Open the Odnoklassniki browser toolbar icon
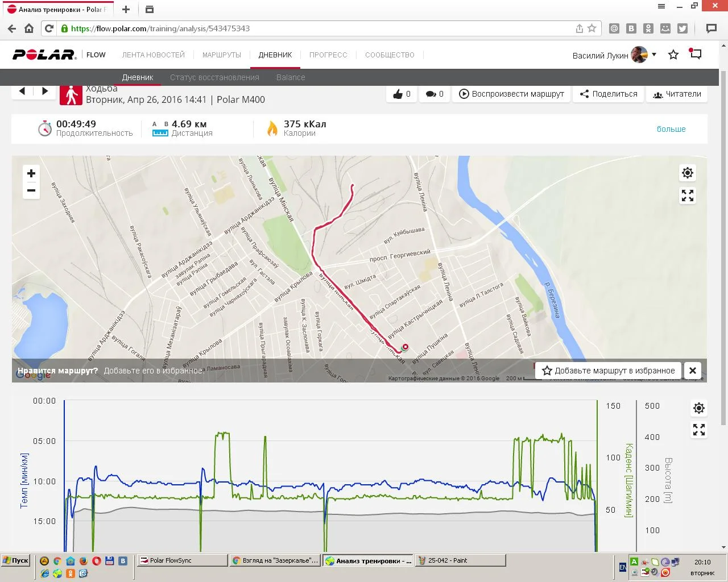This screenshot has height=582, width=728. tap(648, 28)
